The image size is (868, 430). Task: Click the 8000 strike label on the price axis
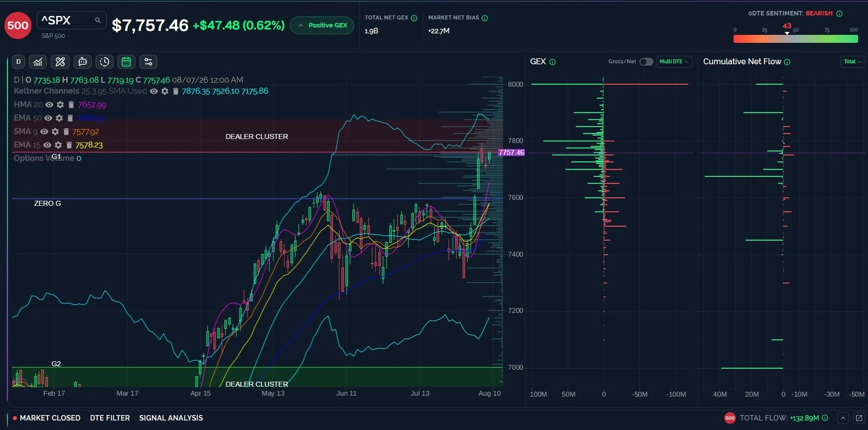click(x=515, y=84)
